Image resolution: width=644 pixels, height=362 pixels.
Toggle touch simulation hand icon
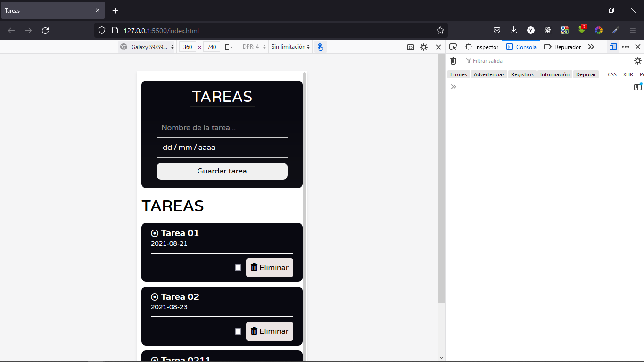coord(321,47)
